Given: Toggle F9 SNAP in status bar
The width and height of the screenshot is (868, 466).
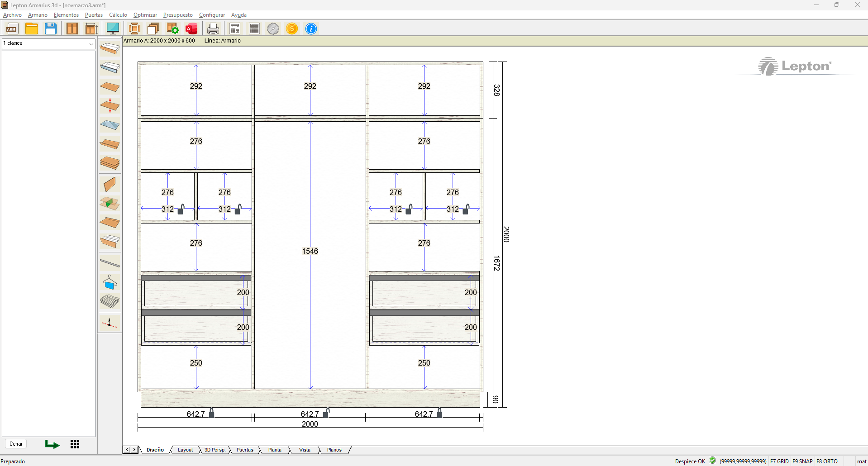Looking at the screenshot, I should tap(802, 461).
